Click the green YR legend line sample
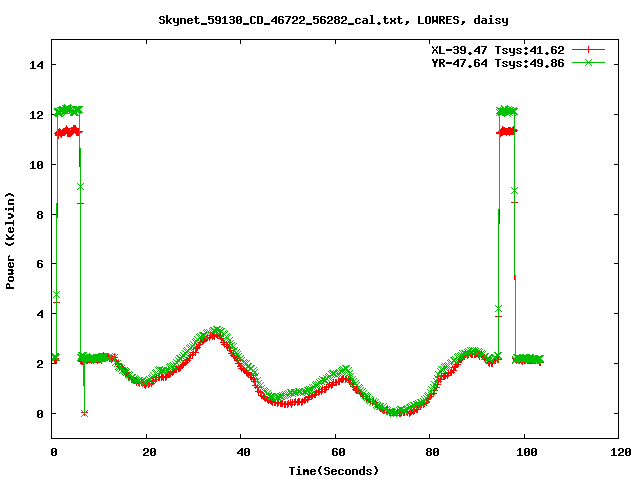The image size is (640, 480). (x=588, y=62)
